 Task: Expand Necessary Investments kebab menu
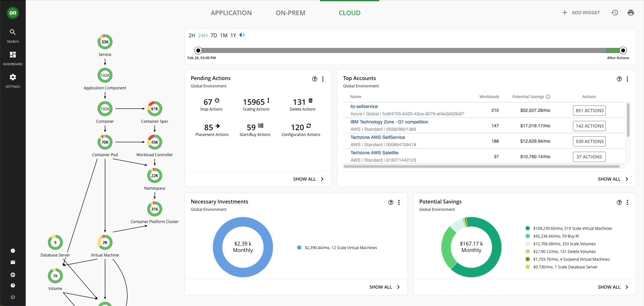coord(399,203)
